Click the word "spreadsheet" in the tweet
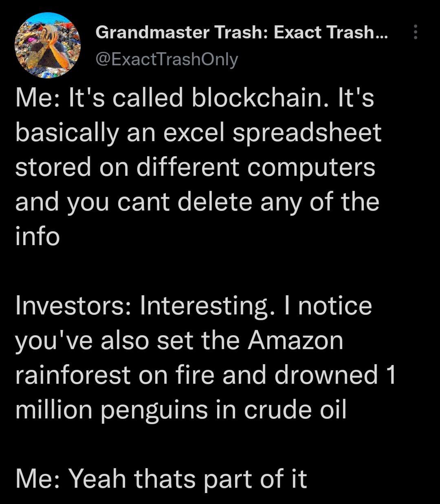 [x=307, y=133]
